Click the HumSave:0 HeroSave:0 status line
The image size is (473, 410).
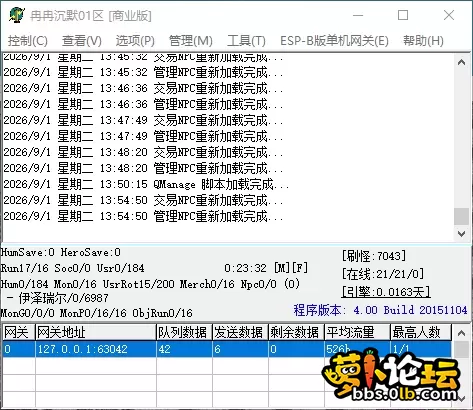(x=61, y=252)
